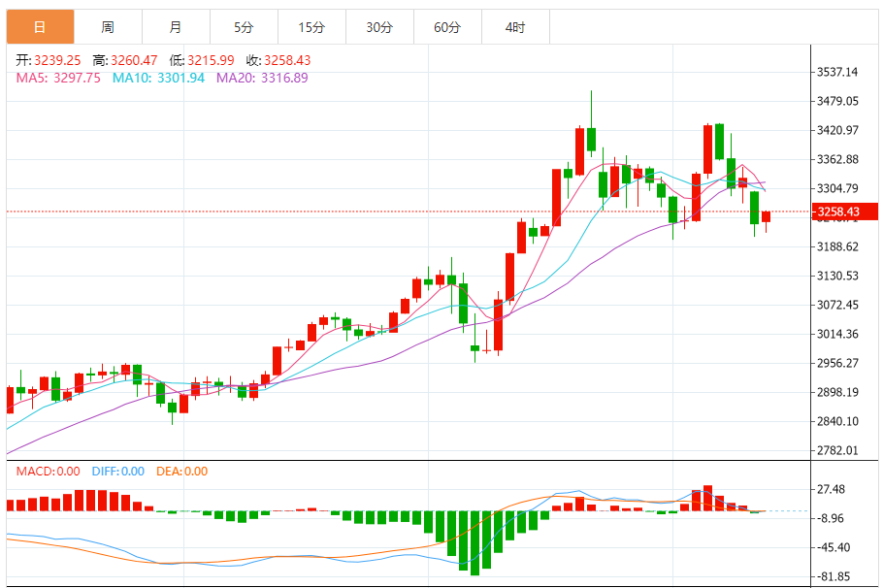Click the 3420.97 price axis label
This screenshot has height=588, width=883.
(x=837, y=130)
